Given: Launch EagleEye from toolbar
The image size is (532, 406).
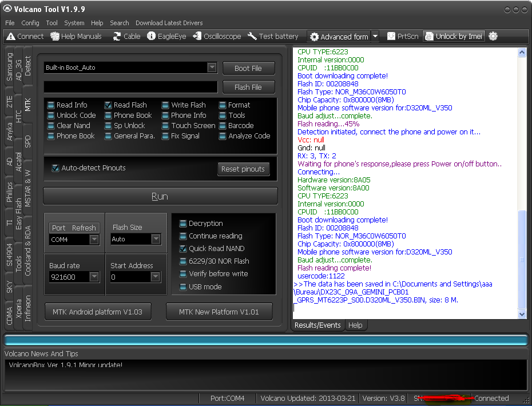Looking at the screenshot, I should (166, 36).
